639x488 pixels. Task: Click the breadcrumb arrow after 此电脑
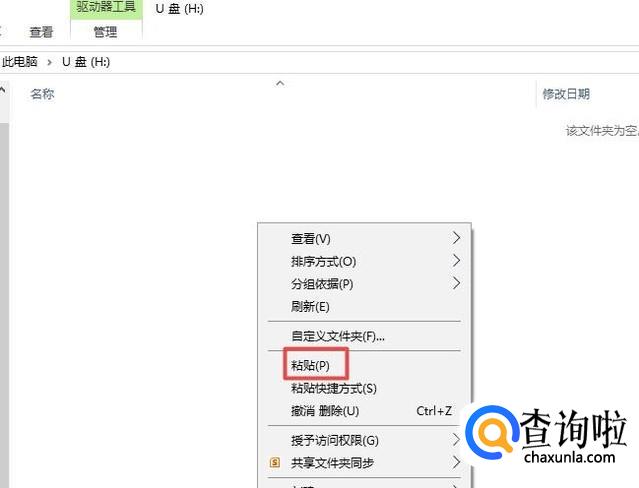pyautogui.click(x=49, y=62)
